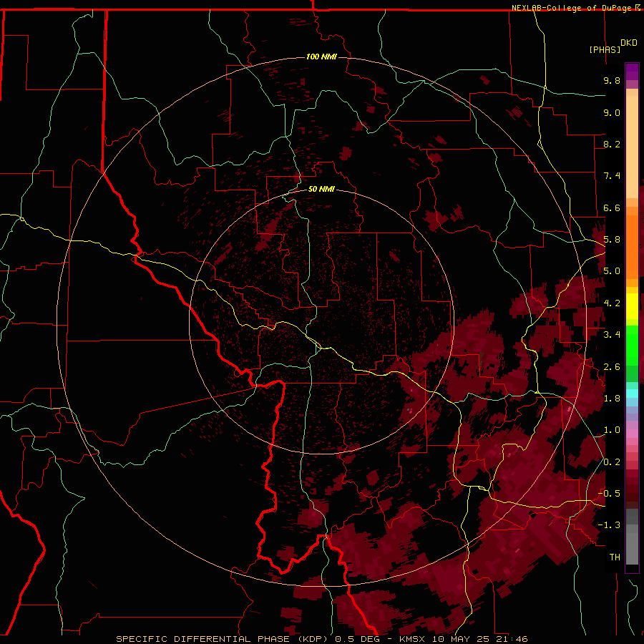
Task: Click the 1.8 scale value
Action: point(612,399)
